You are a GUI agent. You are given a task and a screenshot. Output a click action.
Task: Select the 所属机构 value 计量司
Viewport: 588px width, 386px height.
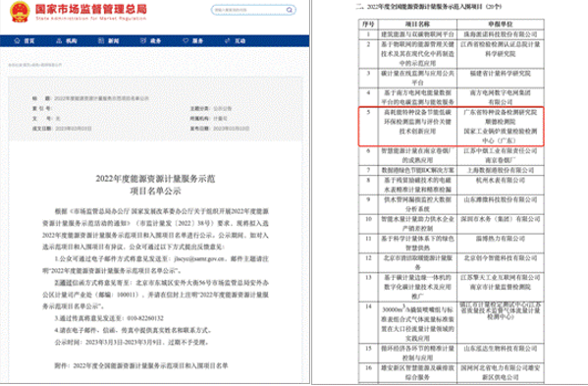220,119
